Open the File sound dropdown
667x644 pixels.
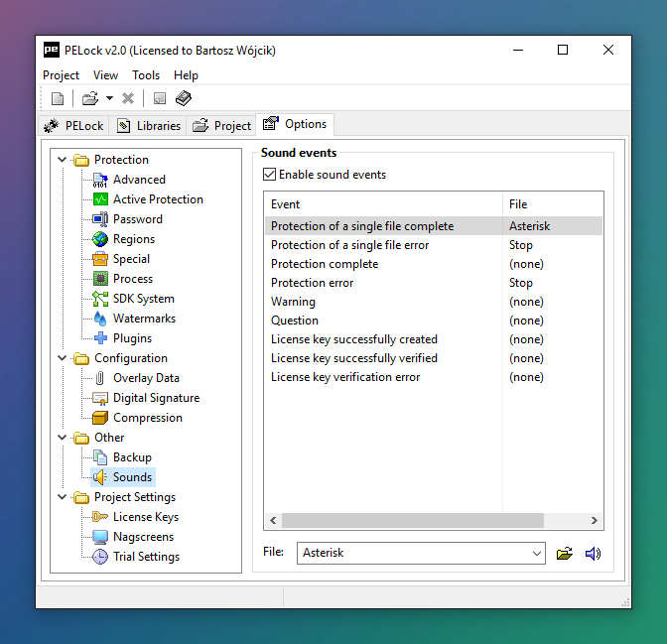pos(537,554)
